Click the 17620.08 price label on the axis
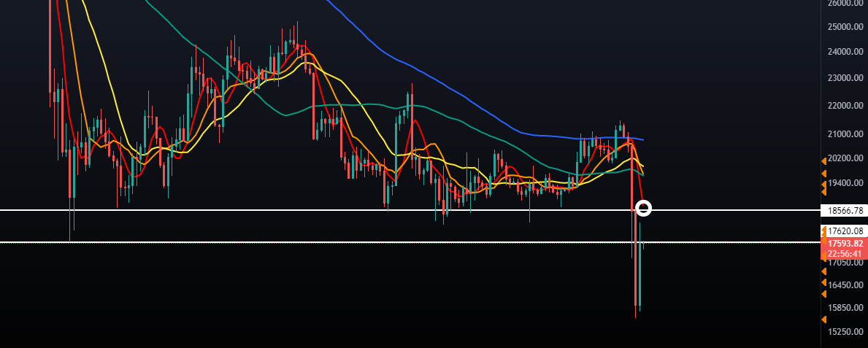Screen dimensions: 868x348 click(x=845, y=231)
